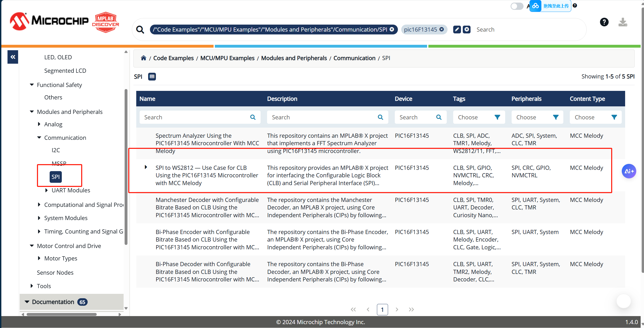The height and width of the screenshot is (328, 644).
Task: Collapse the Documentation section
Action: click(x=27, y=302)
